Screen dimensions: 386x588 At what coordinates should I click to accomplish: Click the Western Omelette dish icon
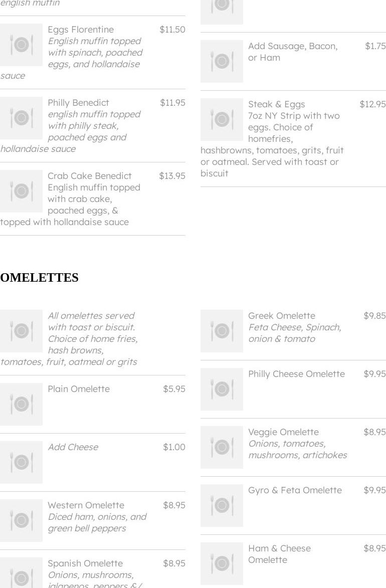click(x=21, y=520)
